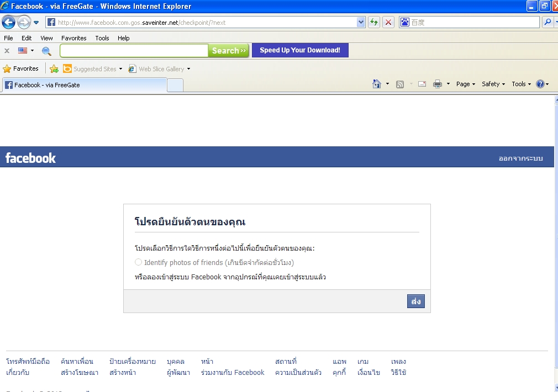Click the RSS feeds icon

[400, 84]
